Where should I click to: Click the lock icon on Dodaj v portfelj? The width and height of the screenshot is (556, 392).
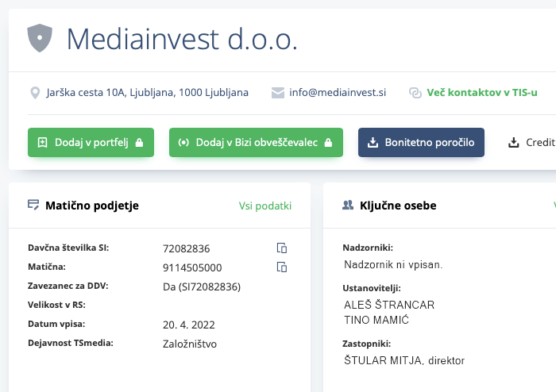[139, 142]
